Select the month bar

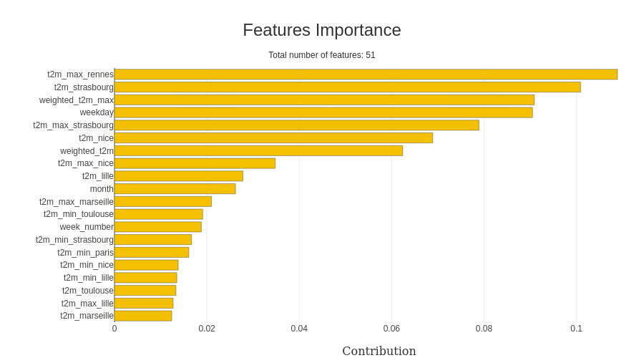(x=175, y=189)
